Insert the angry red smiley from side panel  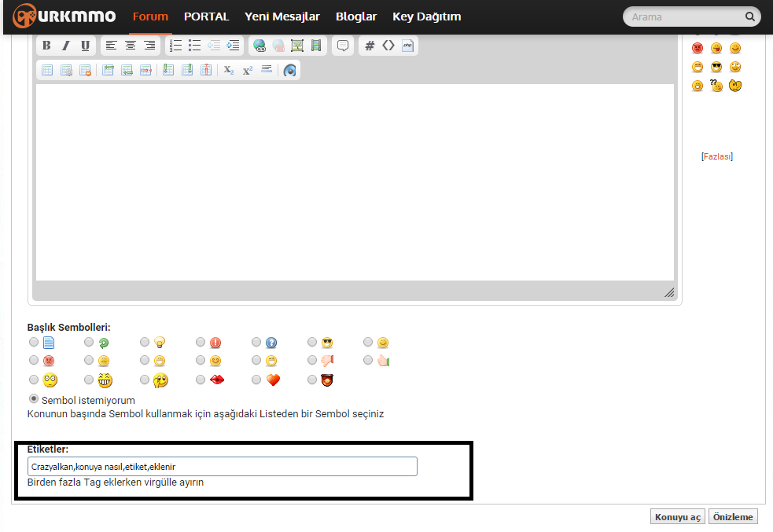pos(698,48)
